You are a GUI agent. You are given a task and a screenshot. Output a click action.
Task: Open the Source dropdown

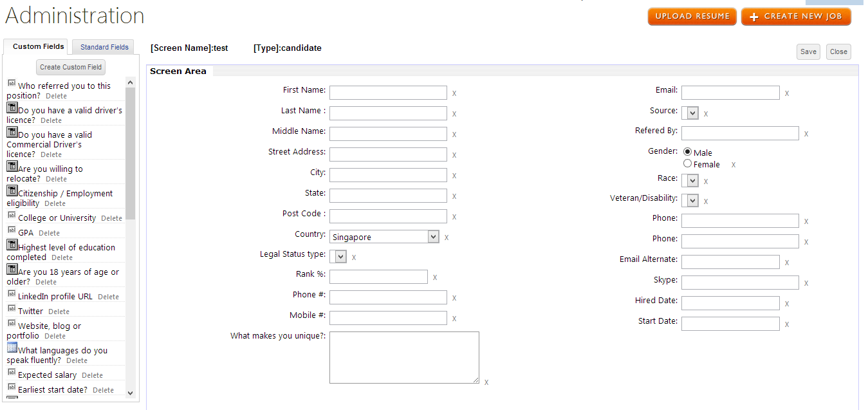point(690,113)
